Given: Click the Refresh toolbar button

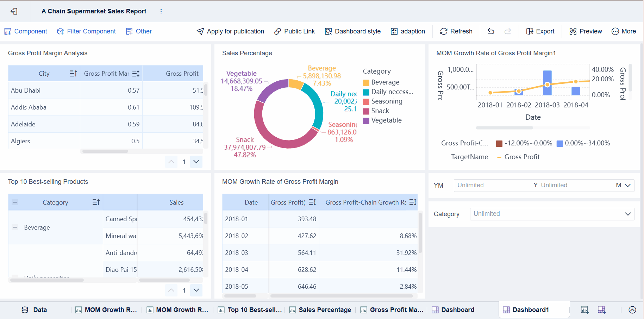Looking at the screenshot, I should [x=456, y=31].
